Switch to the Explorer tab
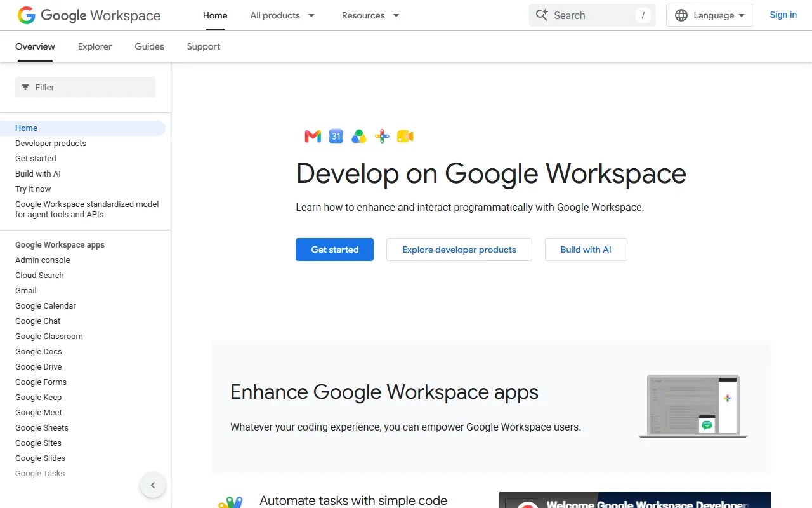812x508 pixels. coord(95,46)
